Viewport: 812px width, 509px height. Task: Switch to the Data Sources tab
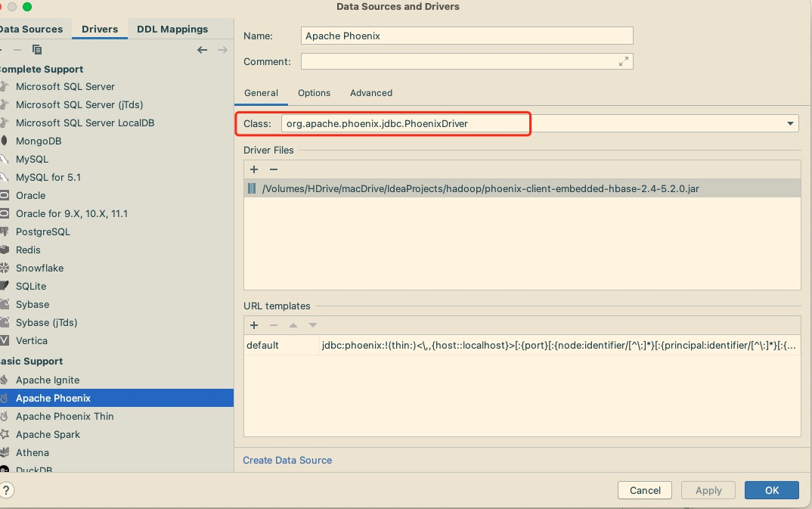pos(31,29)
